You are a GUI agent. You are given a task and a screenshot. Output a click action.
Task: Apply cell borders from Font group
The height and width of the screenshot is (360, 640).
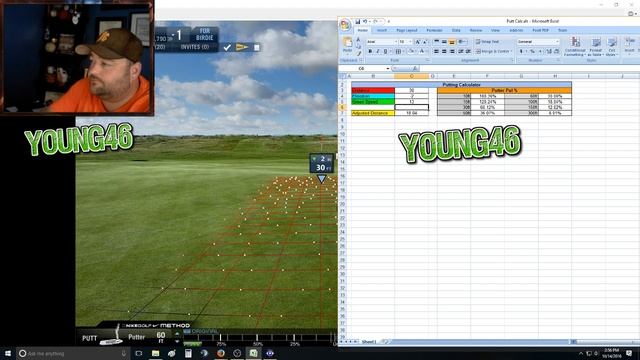(398, 51)
